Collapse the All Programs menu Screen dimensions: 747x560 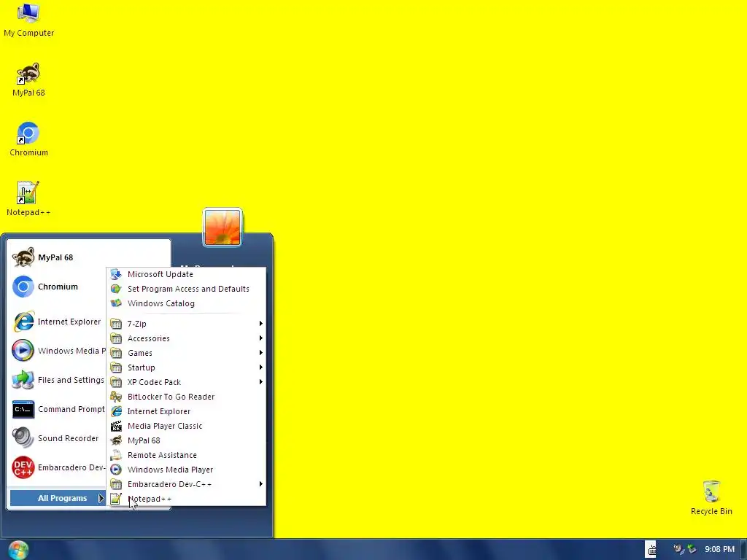click(x=58, y=498)
